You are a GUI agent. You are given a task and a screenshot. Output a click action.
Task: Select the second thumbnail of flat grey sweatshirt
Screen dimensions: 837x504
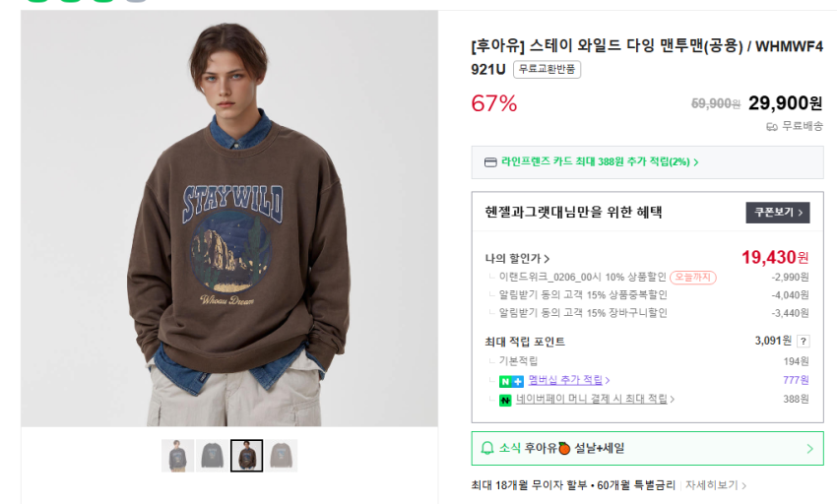click(x=212, y=456)
